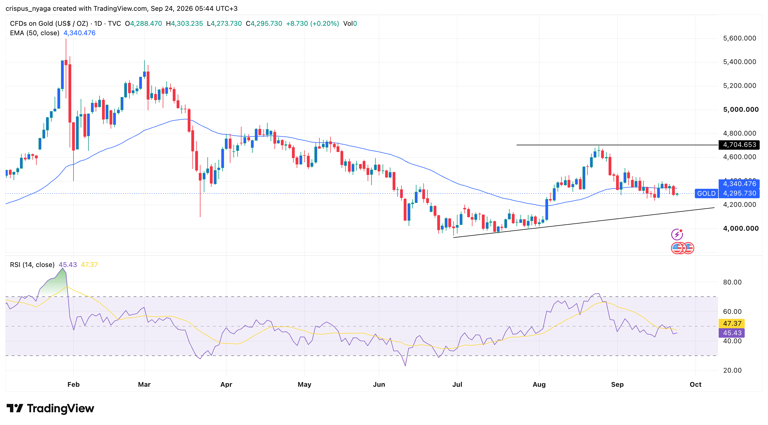The width and height of the screenshot is (768, 425).
Task: Click the 5,400.000 price axis tick
Action: pyautogui.click(x=741, y=62)
